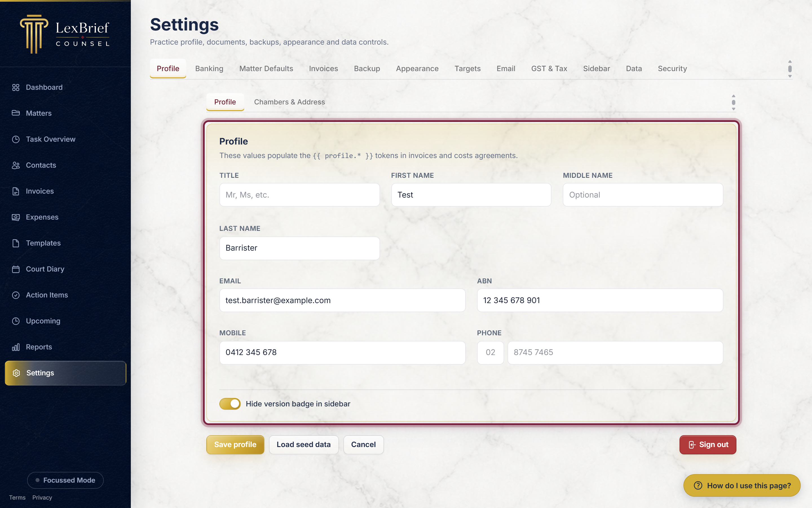Open Task Overview page

click(x=65, y=139)
